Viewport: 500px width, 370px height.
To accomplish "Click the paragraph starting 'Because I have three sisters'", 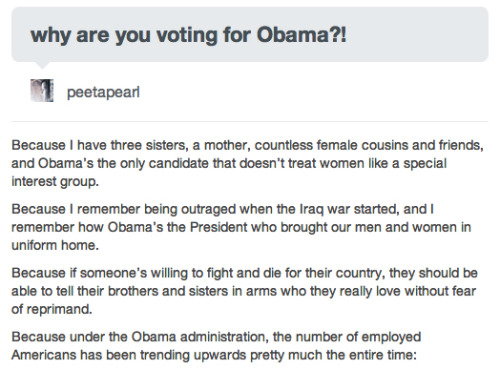I will (247, 163).
